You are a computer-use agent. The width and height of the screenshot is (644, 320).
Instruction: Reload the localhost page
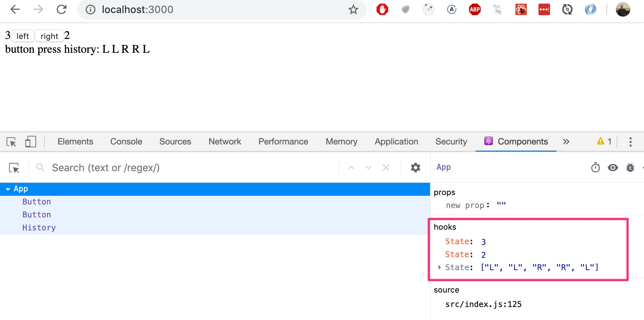[x=62, y=9]
